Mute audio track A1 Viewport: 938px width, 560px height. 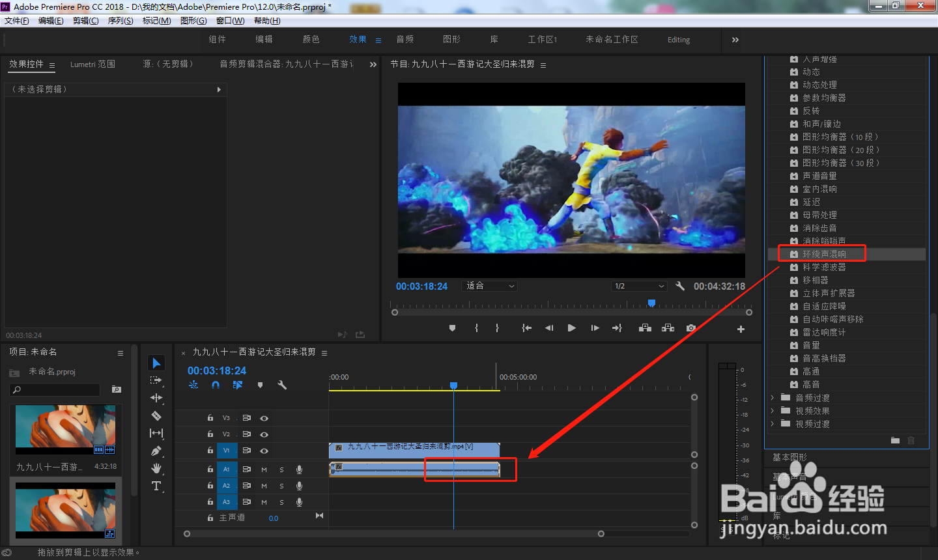[x=264, y=469]
